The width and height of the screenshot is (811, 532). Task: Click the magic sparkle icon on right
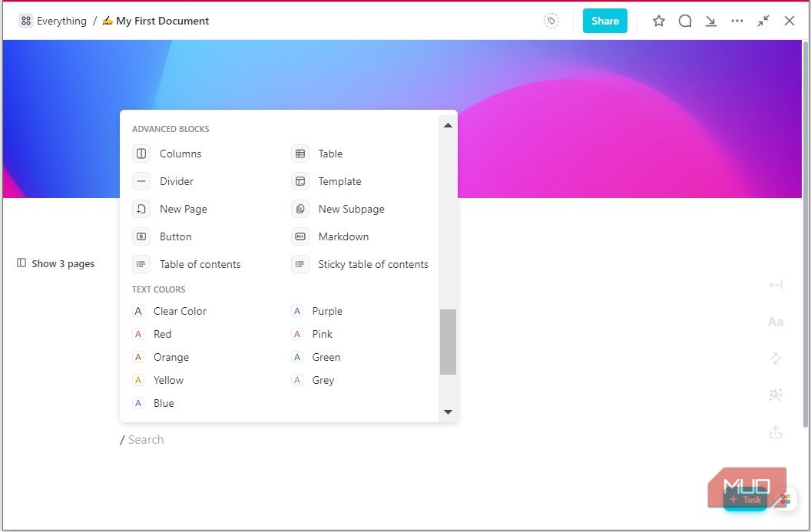point(776,395)
